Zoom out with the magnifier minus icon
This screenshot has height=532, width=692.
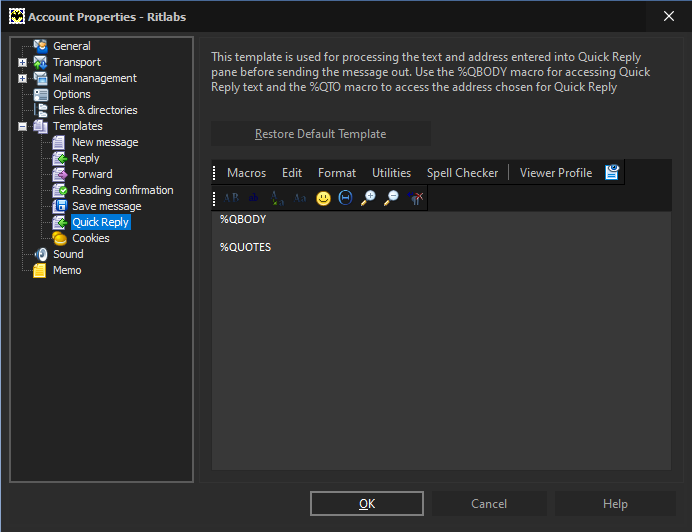pyautogui.click(x=391, y=198)
